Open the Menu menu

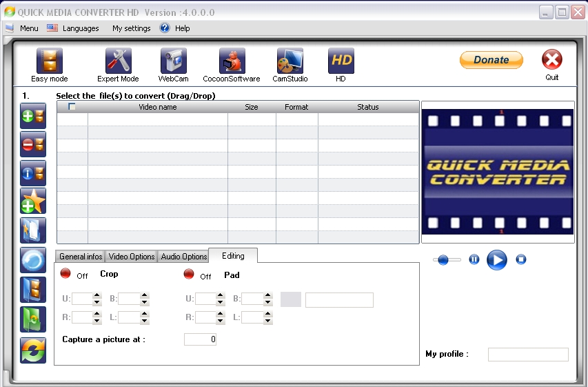(x=29, y=28)
